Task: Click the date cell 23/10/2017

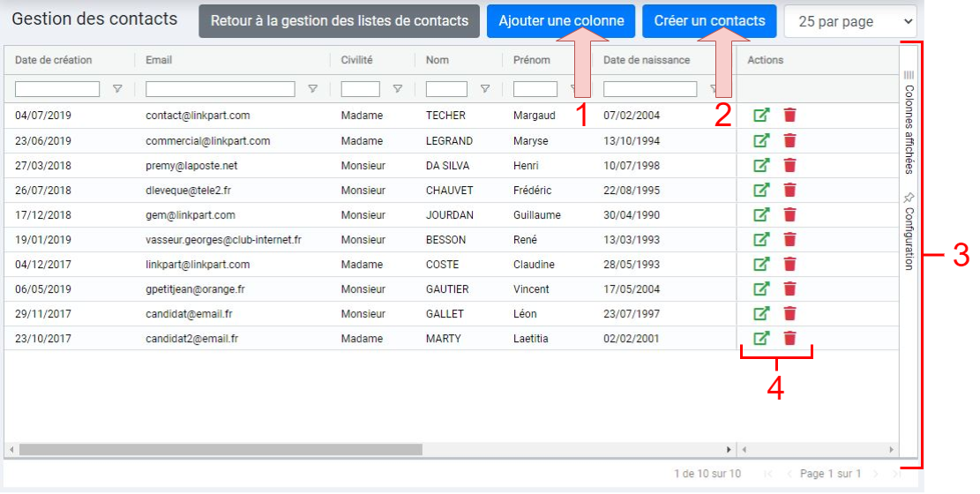Action: point(43,338)
